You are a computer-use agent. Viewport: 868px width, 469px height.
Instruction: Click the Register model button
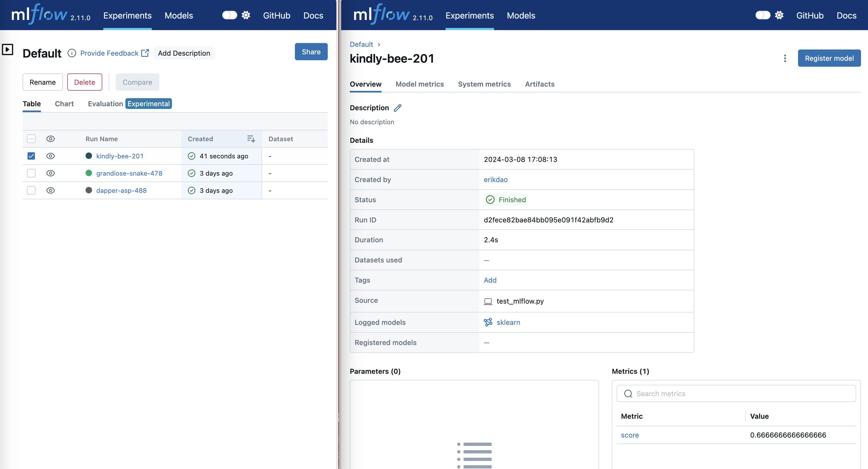pyautogui.click(x=829, y=58)
